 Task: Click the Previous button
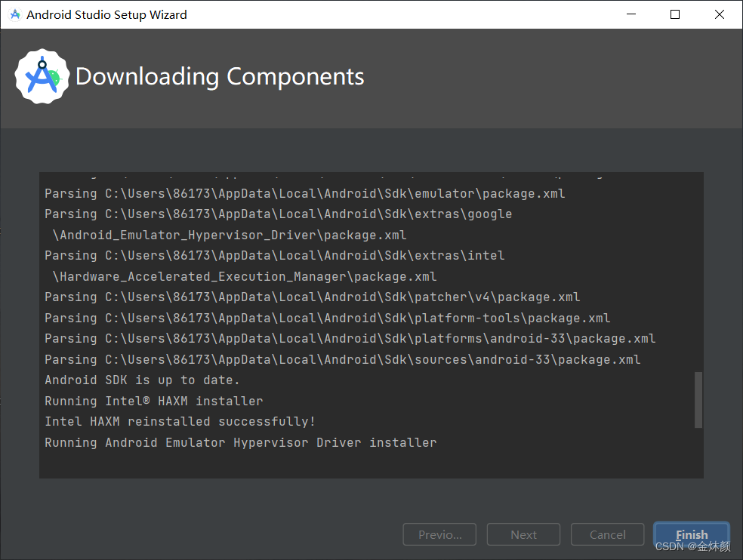click(x=439, y=534)
